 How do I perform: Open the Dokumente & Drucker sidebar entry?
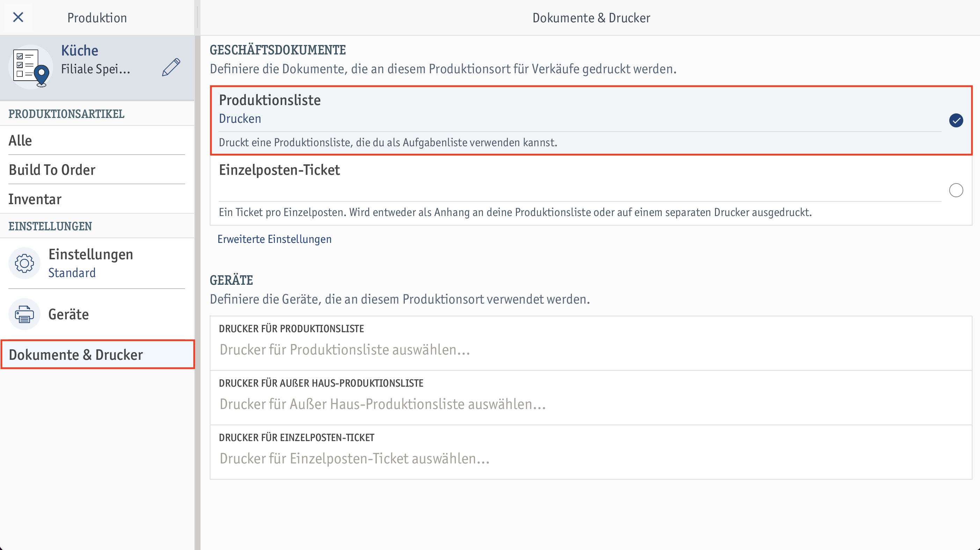click(x=97, y=354)
